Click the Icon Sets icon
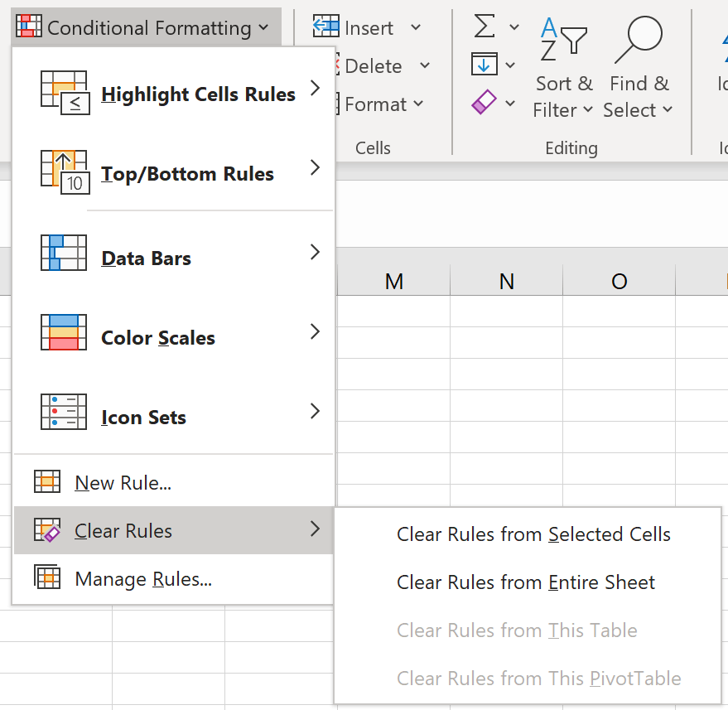The height and width of the screenshot is (710, 728). coord(64,412)
